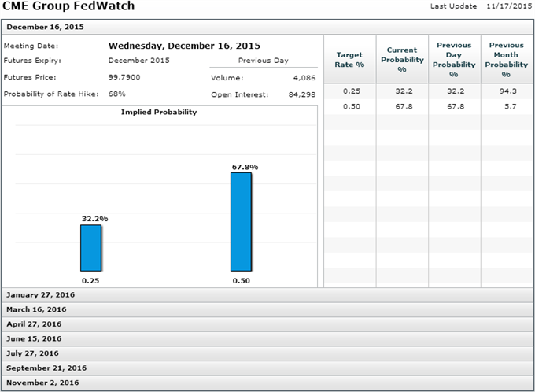
Task: Expand the November 2, 2016 meeting section
Action: 267,383
